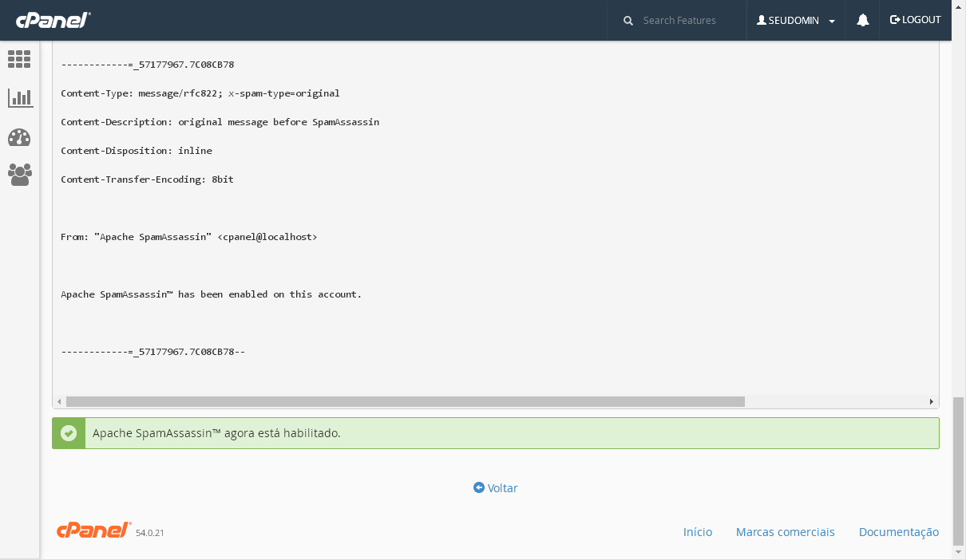
Task: Open Dashboard gauge icon in sidebar
Action: pyautogui.click(x=19, y=137)
